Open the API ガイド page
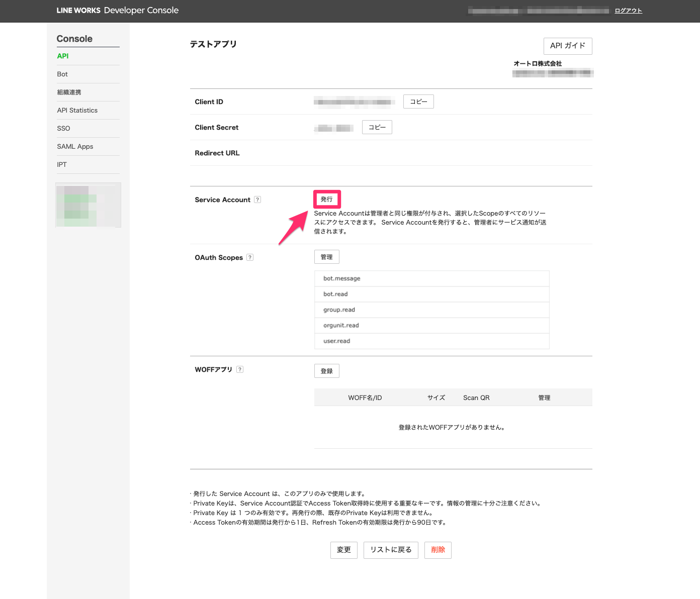 [567, 46]
